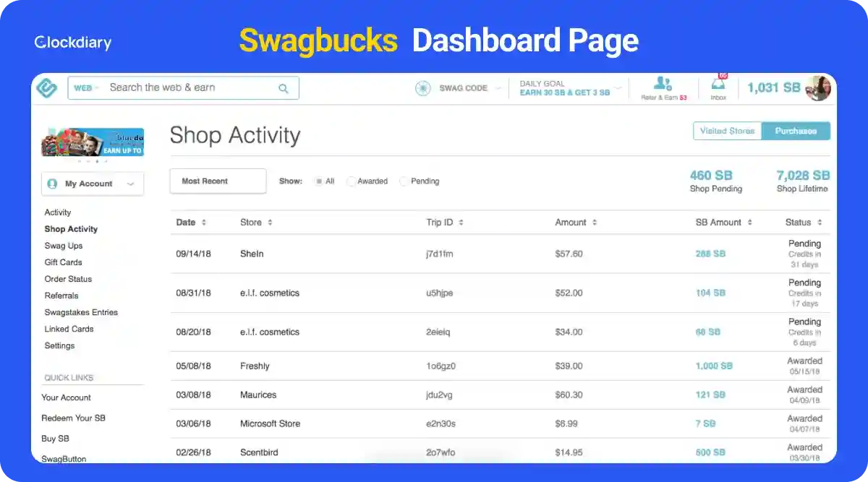The width and height of the screenshot is (868, 482).
Task: Sort by Amount column arrows
Action: point(595,223)
